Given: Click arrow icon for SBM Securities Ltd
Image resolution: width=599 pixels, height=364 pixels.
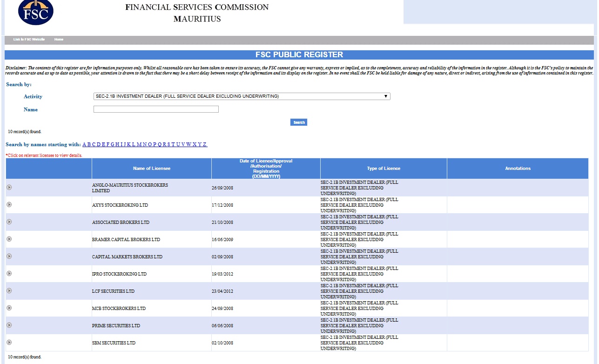Looking at the screenshot, I should click(x=9, y=342).
